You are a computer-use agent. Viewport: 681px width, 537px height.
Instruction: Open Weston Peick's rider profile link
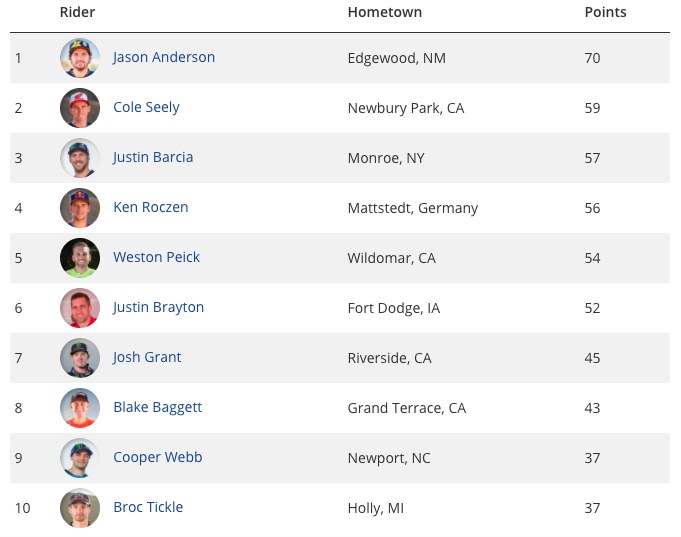click(156, 257)
